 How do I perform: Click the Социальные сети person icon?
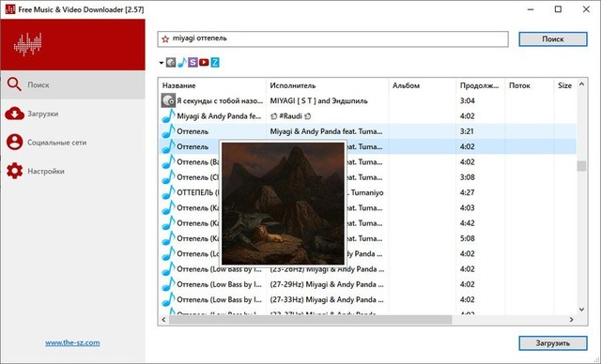point(15,142)
